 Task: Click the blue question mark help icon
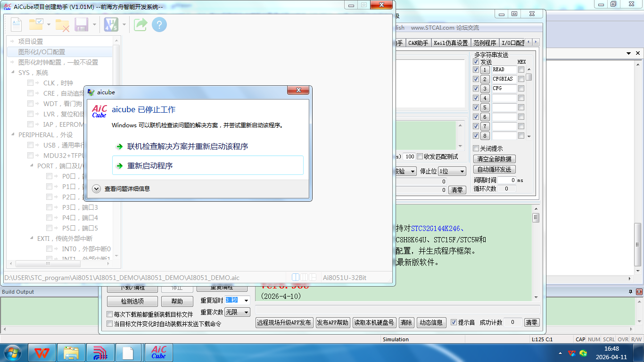coord(159,25)
